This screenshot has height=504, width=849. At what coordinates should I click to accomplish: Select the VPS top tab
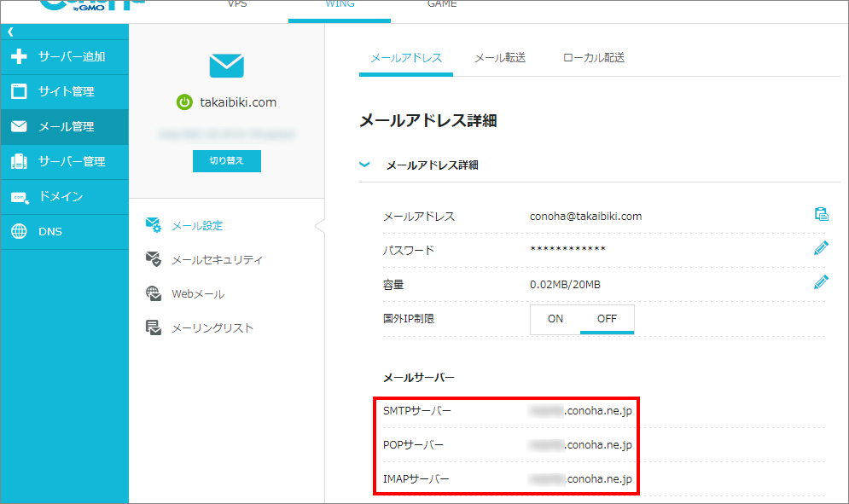[x=238, y=5]
